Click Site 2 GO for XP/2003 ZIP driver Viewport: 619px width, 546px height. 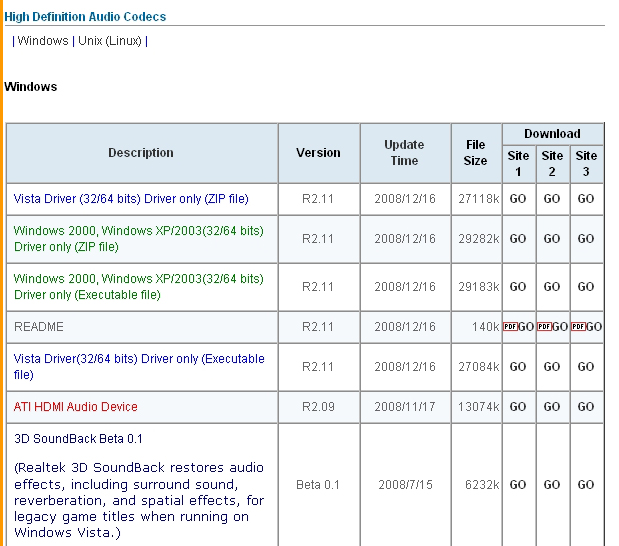pos(552,239)
